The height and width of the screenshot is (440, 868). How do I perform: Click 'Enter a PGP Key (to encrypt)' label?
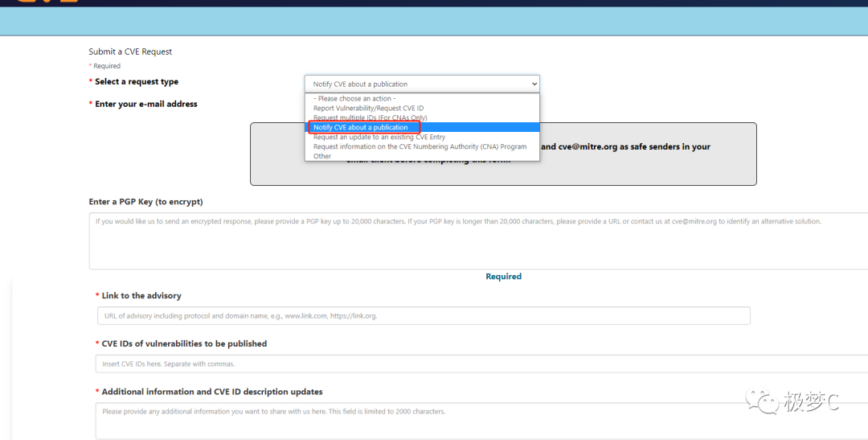click(x=145, y=202)
